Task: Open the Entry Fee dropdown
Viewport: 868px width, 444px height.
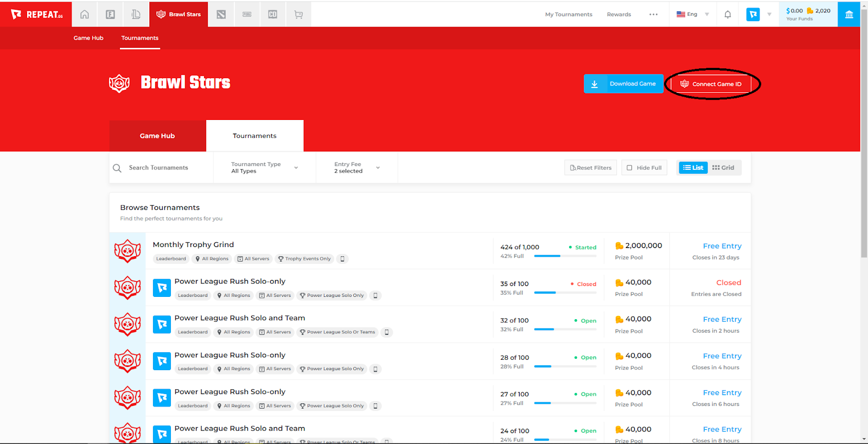Action: tap(357, 168)
